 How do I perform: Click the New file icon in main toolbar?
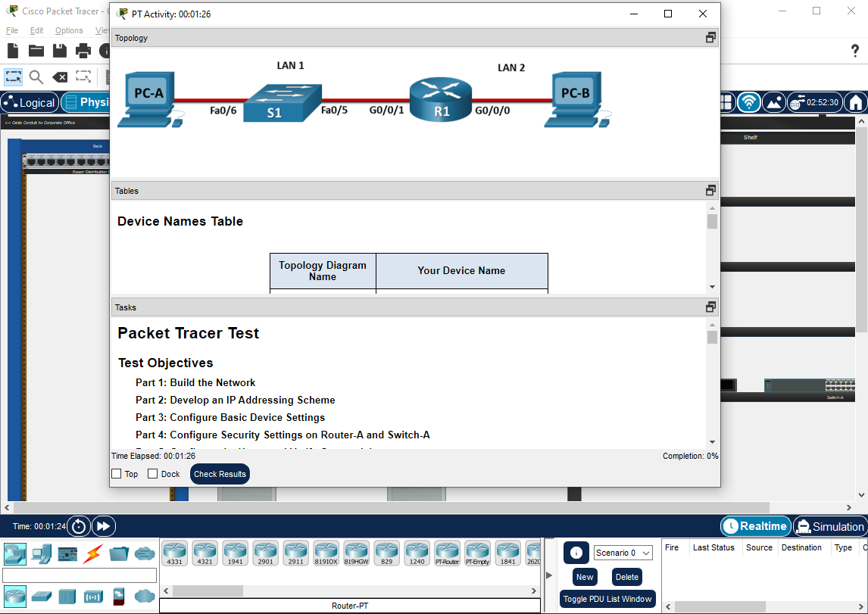pyautogui.click(x=13, y=51)
